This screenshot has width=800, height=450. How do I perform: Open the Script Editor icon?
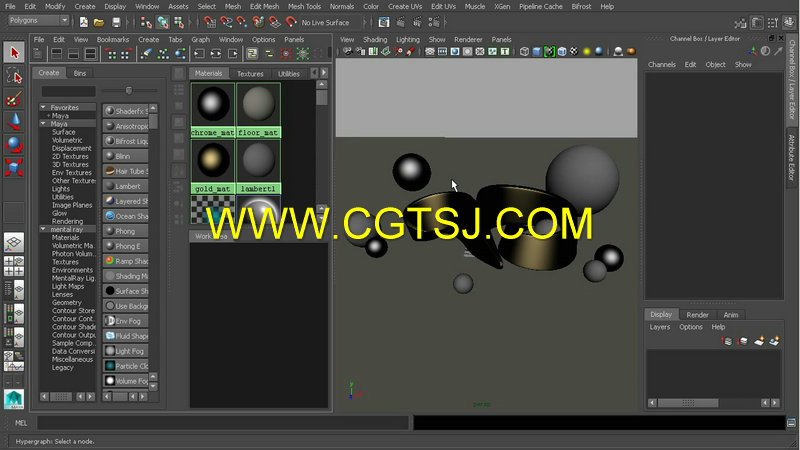pyautogui.click(x=791, y=423)
